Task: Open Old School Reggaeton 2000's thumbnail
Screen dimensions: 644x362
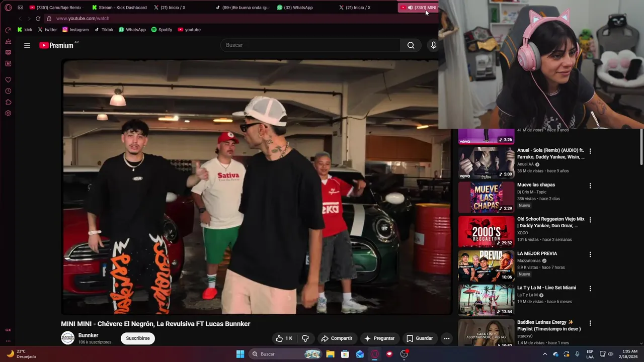Action: tap(486, 231)
